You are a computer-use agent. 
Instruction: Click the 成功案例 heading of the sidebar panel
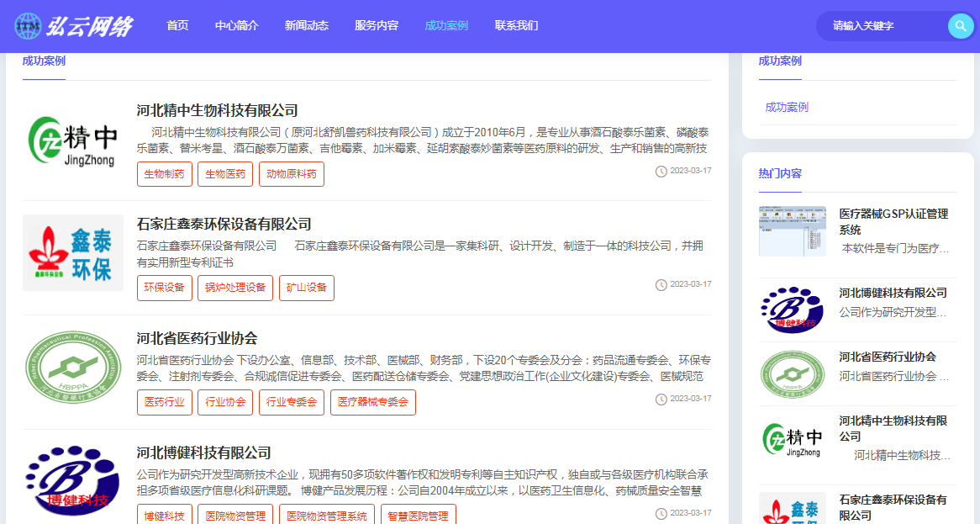(780, 61)
